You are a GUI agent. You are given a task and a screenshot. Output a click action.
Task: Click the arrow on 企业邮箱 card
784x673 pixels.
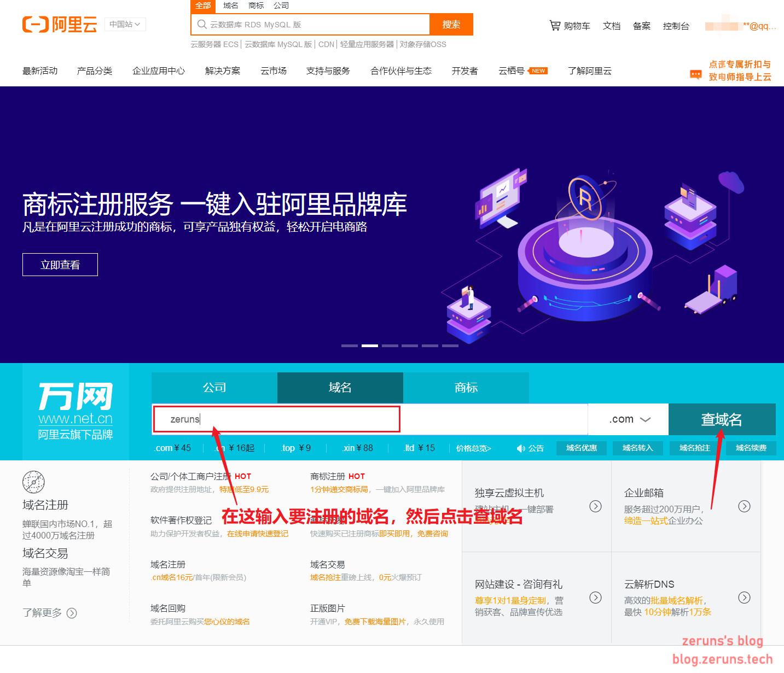click(744, 506)
